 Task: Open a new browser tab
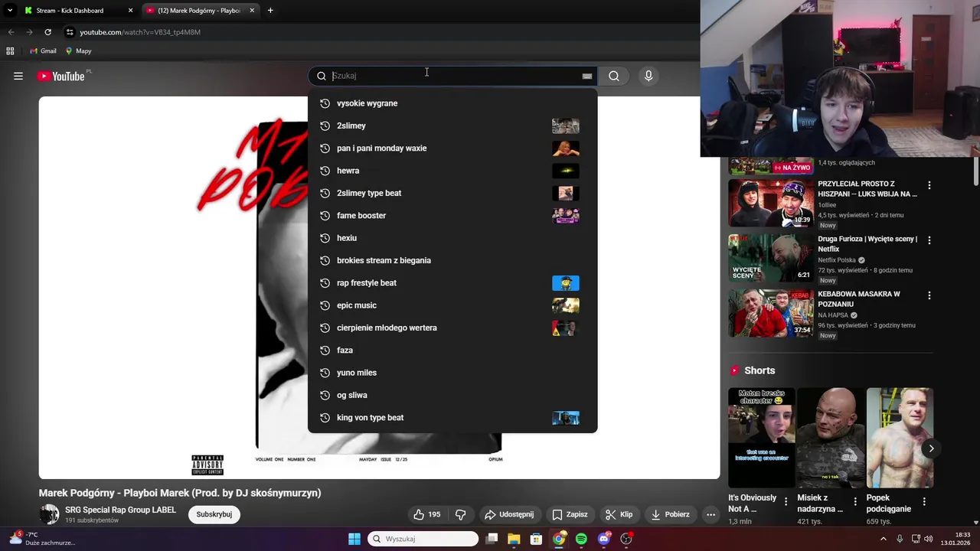tap(270, 11)
